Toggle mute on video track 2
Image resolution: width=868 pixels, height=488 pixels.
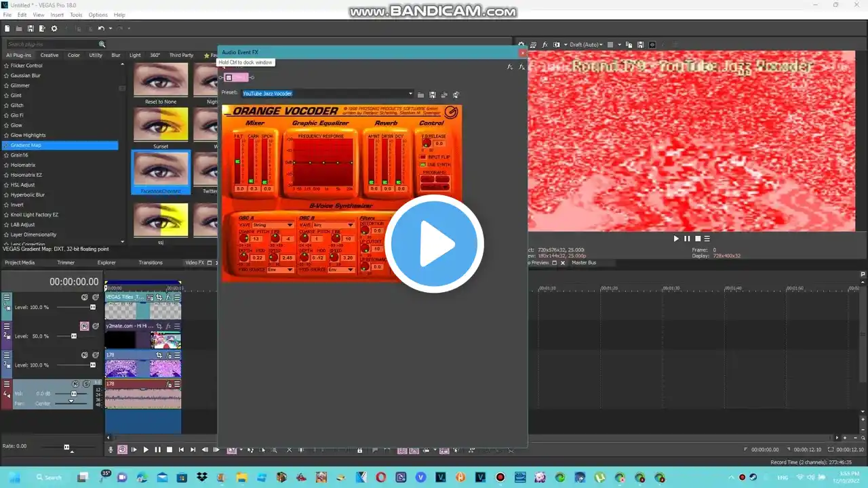[x=85, y=326]
